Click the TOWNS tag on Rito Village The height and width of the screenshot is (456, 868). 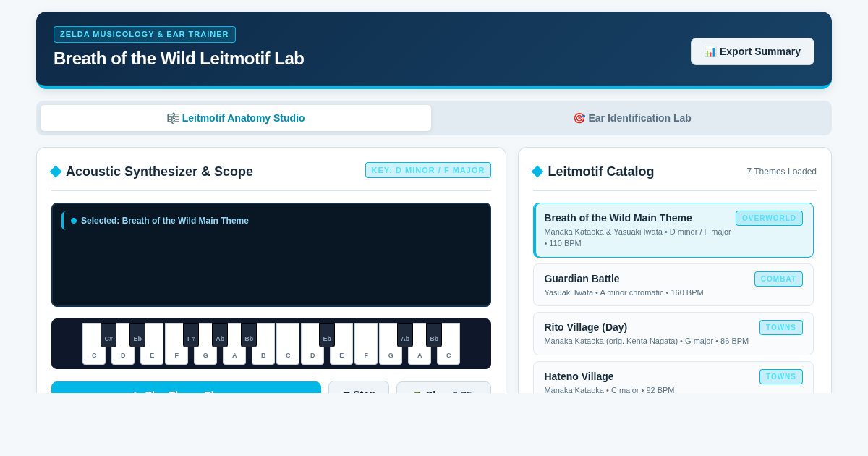(781, 327)
